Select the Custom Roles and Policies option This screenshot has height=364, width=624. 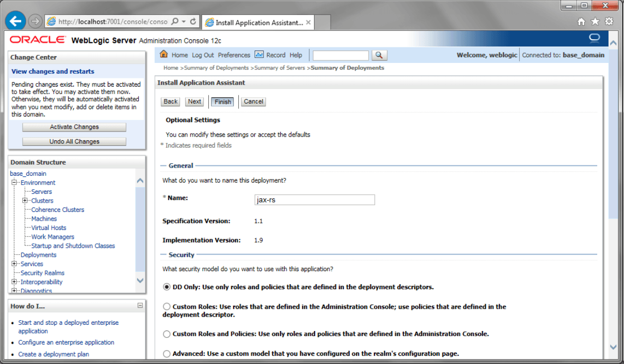tap(167, 334)
